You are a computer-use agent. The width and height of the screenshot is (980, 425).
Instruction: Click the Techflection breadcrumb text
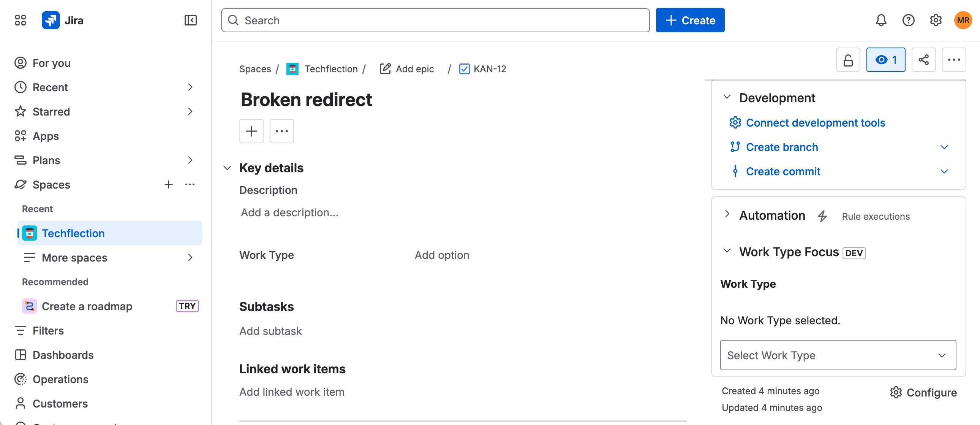click(x=331, y=69)
